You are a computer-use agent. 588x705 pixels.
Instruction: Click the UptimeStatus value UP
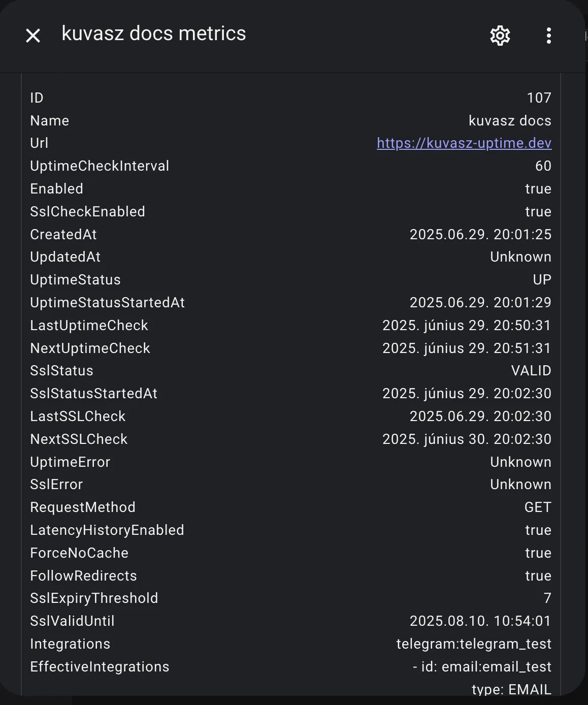click(542, 280)
